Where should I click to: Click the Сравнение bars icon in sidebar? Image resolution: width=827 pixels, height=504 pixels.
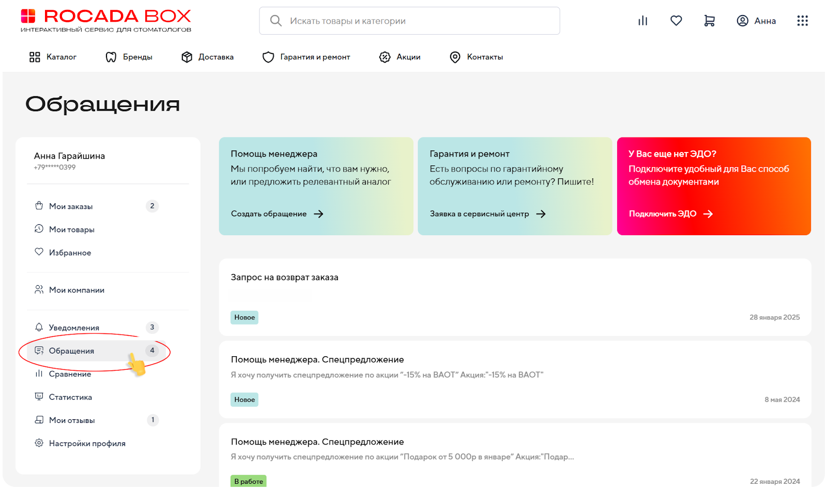coord(39,373)
